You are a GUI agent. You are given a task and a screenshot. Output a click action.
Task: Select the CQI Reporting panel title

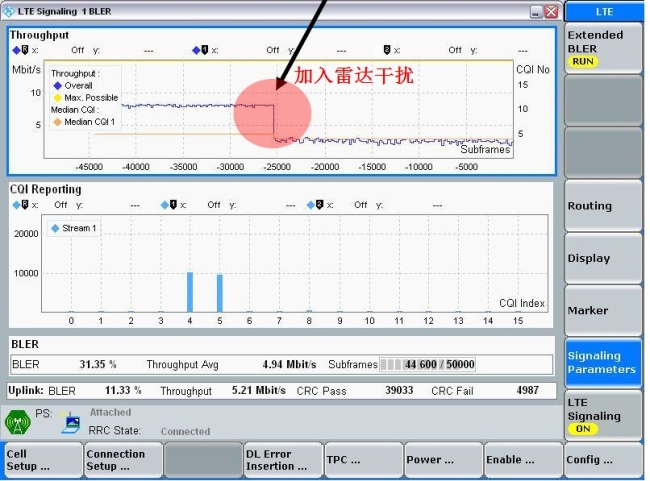(46, 189)
